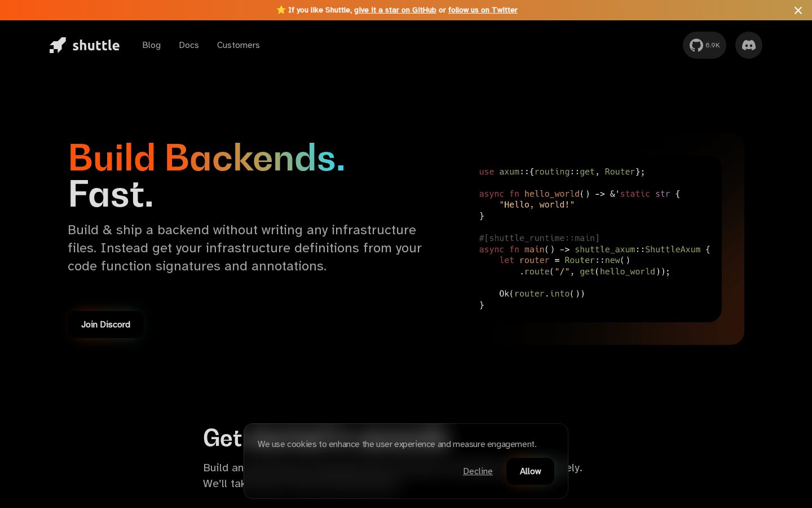The width and height of the screenshot is (812, 508).
Task: Open the GitHub 6.9K stars button
Action: [x=704, y=45]
